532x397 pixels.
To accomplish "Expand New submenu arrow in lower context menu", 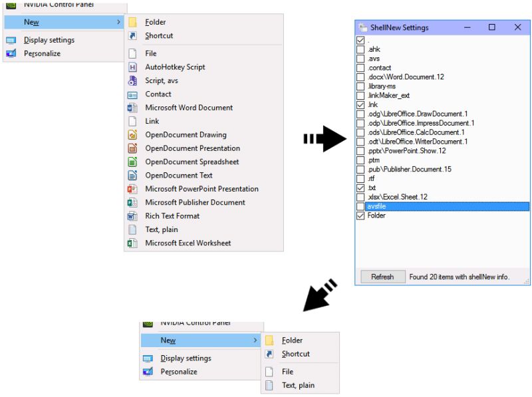I will point(255,340).
